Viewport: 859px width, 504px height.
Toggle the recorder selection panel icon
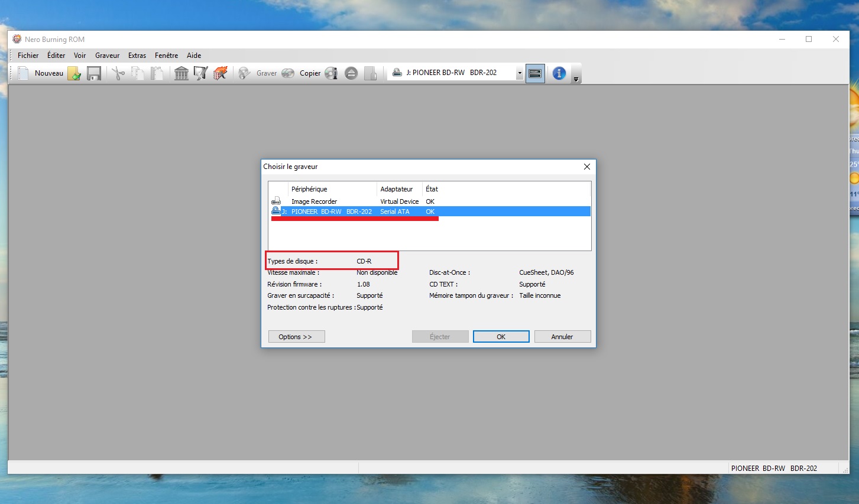[534, 73]
